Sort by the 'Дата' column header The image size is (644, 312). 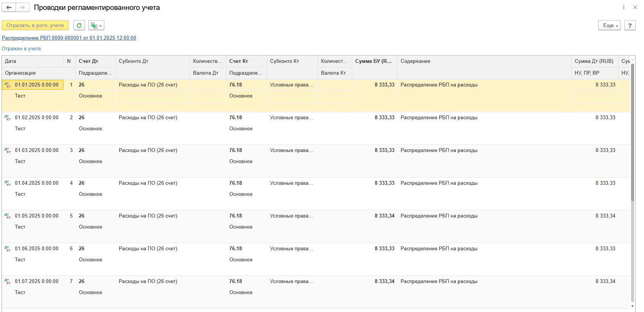click(33, 61)
